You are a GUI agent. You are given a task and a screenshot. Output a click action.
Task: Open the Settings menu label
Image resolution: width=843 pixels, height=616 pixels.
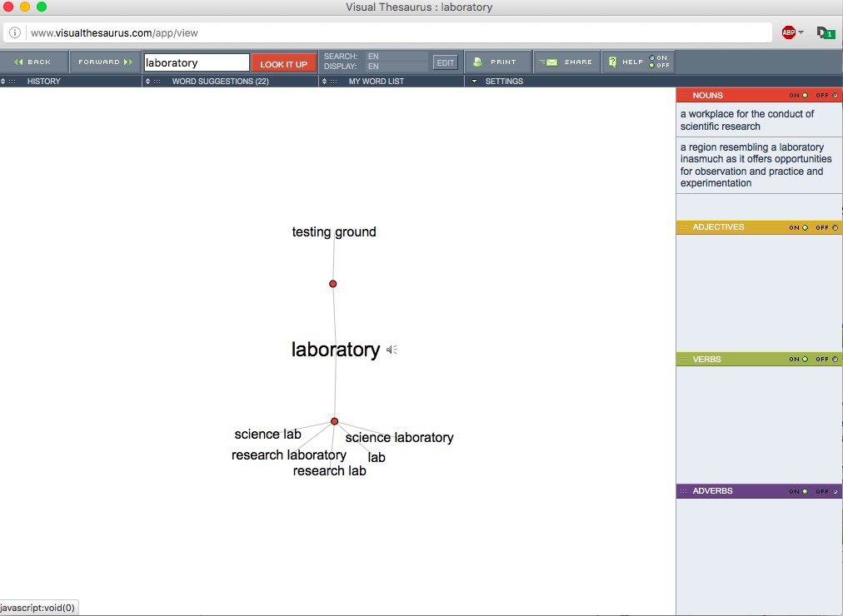coord(504,82)
